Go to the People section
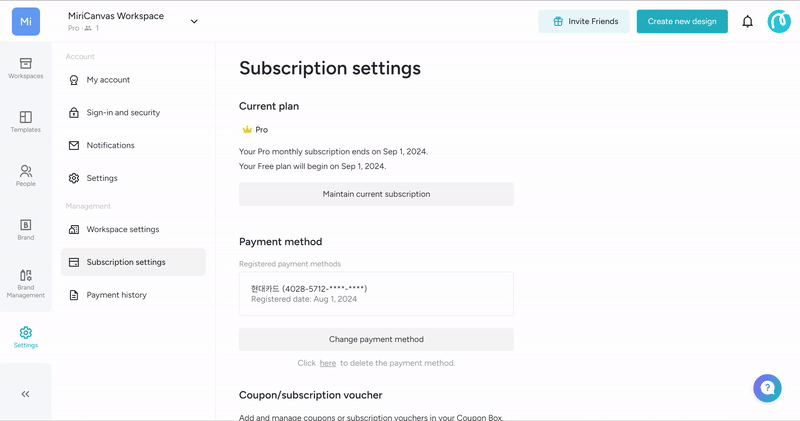This screenshot has height=421, width=800. click(x=25, y=176)
